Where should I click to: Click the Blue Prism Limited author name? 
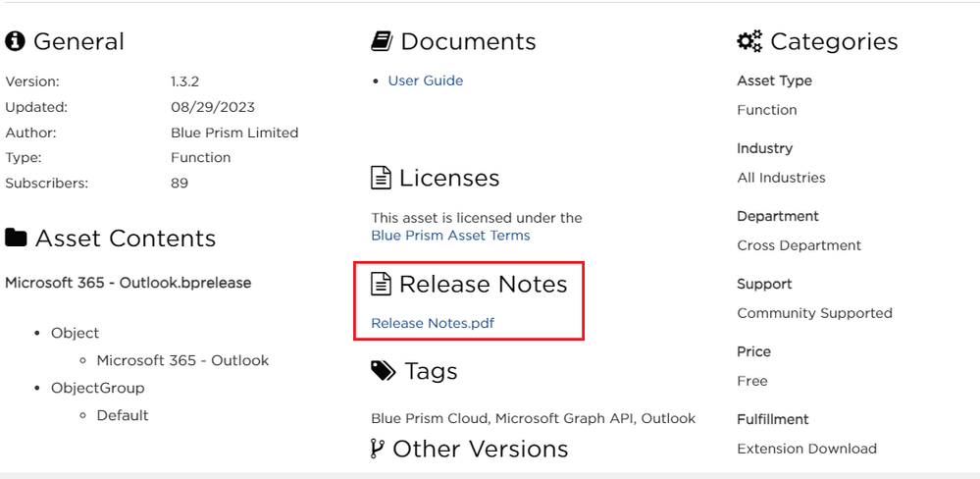coord(234,133)
